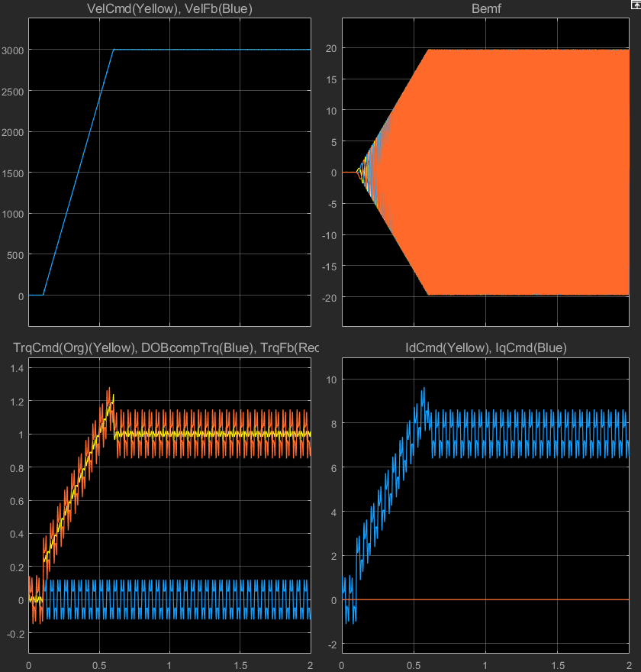This screenshot has height=672, width=641.
Task: Click the -5 tick label on Bemf plot
Action: click(332, 205)
